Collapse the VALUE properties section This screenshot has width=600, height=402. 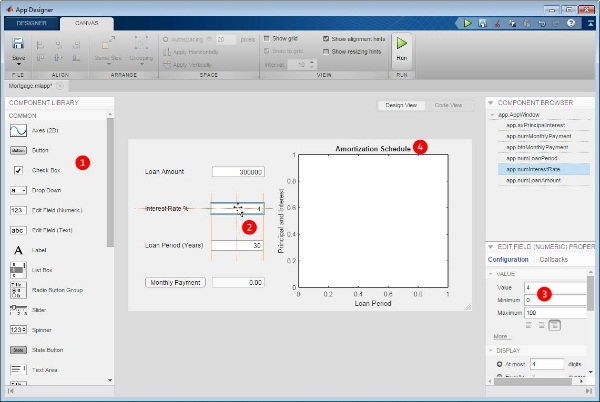coord(491,273)
